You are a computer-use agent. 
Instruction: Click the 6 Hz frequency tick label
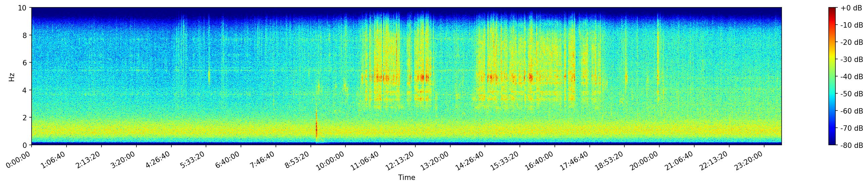pyautogui.click(x=25, y=62)
